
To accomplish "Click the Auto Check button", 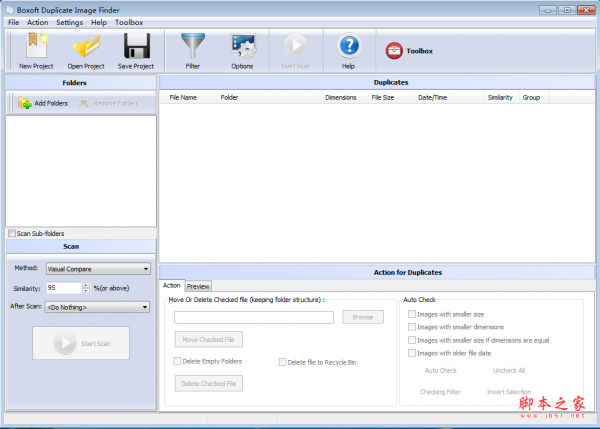I will tap(441, 370).
